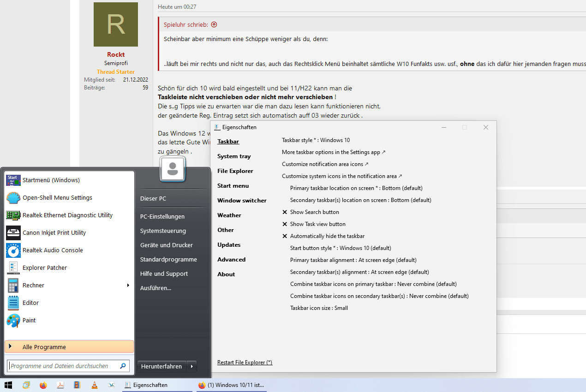Click the magnifier icon in the start menu search box

(x=123, y=366)
